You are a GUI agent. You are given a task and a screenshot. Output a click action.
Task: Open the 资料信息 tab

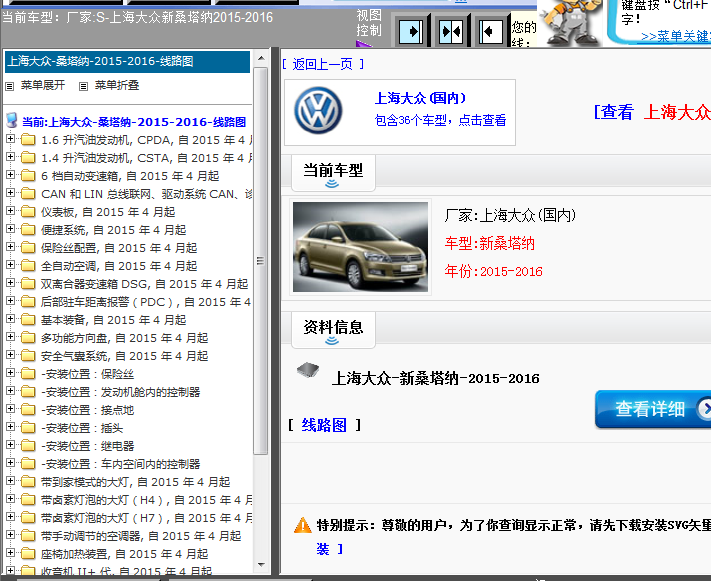[x=333, y=330]
